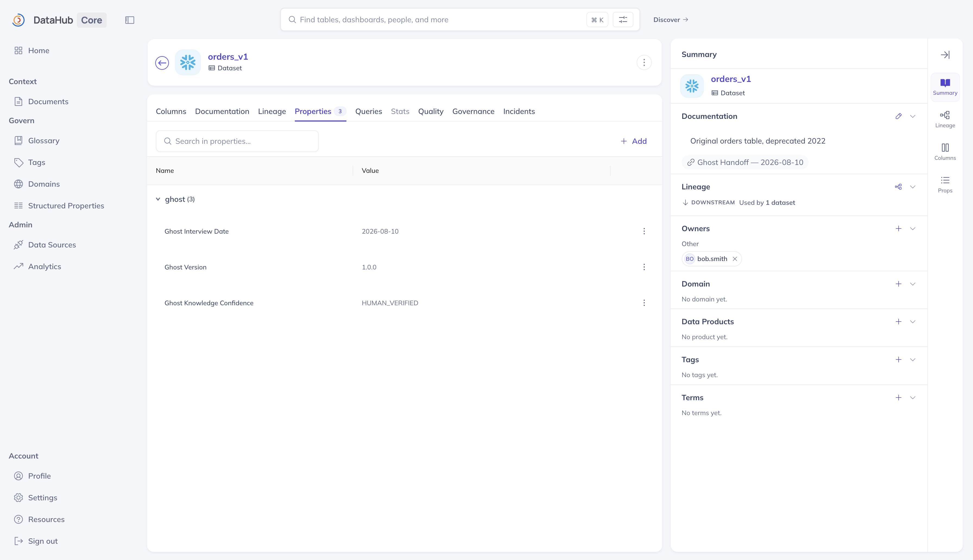The height and width of the screenshot is (560, 973).
Task: Collapse the summary side panel
Action: click(945, 55)
